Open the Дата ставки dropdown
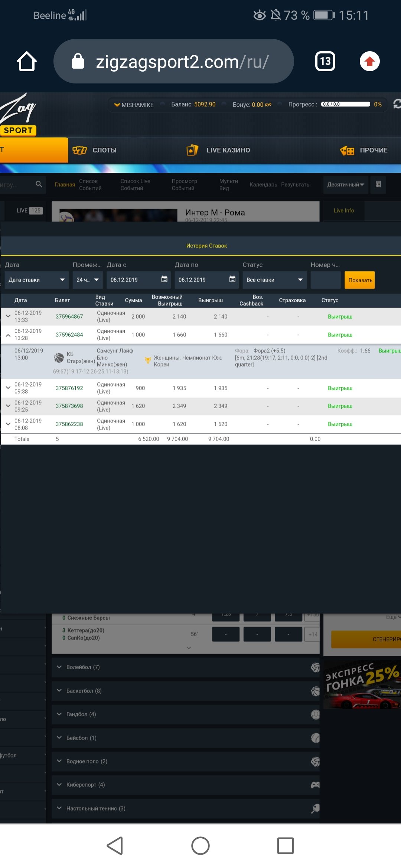401x868 pixels. point(36,280)
